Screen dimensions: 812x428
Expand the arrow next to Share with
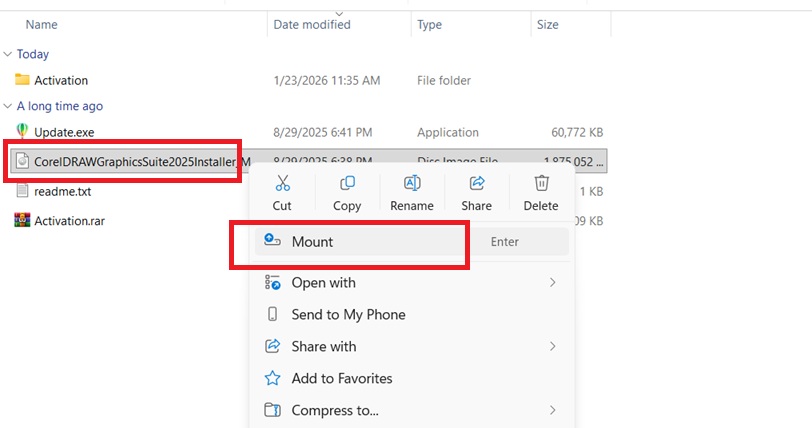[x=553, y=346]
